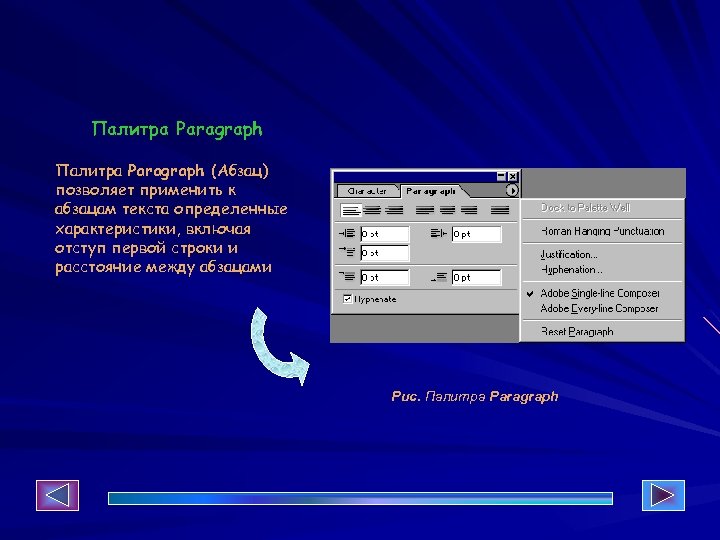Select Roman Hanging Punctuation
This screenshot has height=540, width=720.
coord(602,231)
